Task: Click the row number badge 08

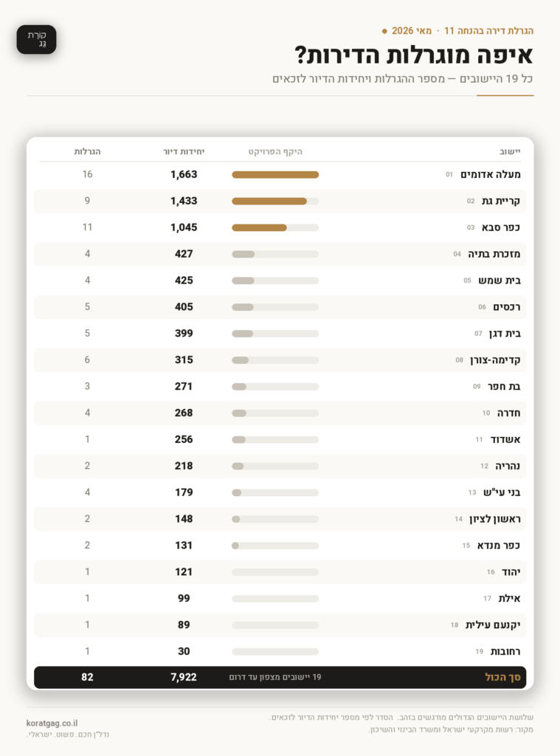Action: pyautogui.click(x=459, y=360)
